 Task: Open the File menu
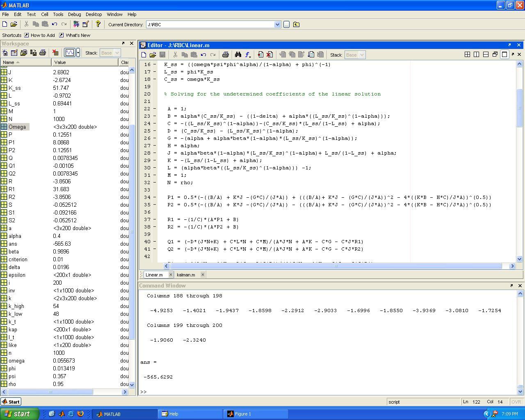click(x=5, y=14)
